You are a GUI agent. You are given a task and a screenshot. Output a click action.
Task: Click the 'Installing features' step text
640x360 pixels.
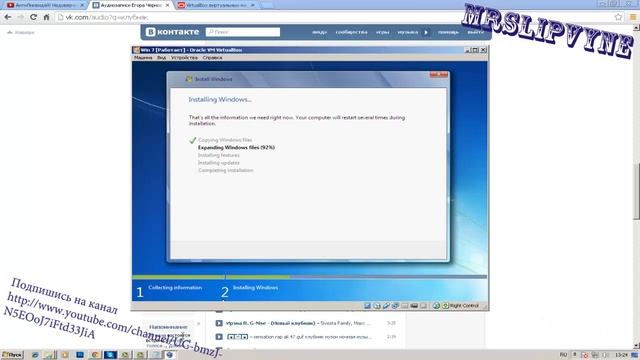click(x=219, y=155)
